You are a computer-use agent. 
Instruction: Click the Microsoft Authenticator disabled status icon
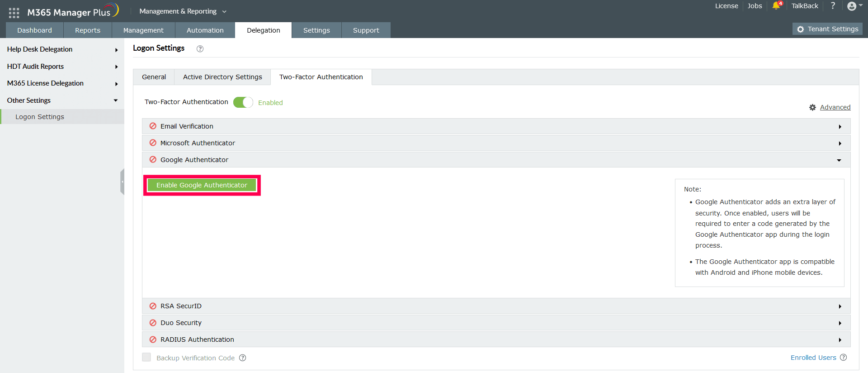pos(153,143)
